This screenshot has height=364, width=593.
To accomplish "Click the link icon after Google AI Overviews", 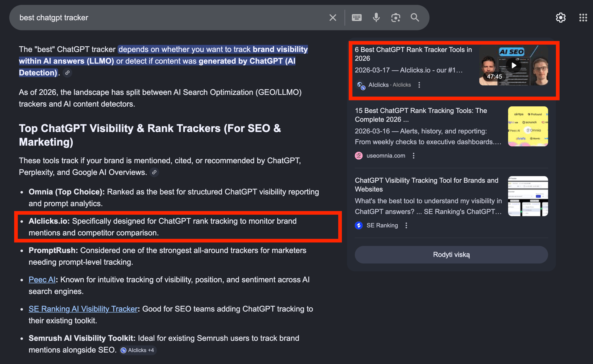I will point(154,172).
